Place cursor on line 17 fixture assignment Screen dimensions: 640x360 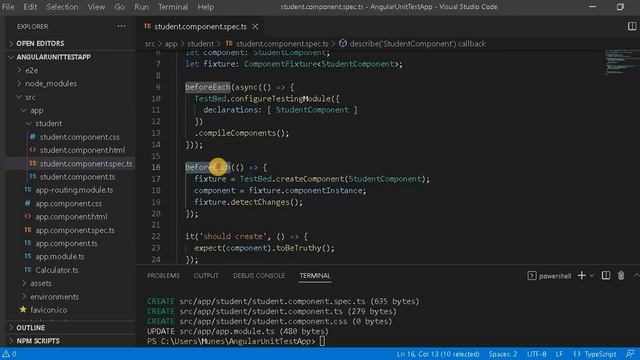(312, 179)
